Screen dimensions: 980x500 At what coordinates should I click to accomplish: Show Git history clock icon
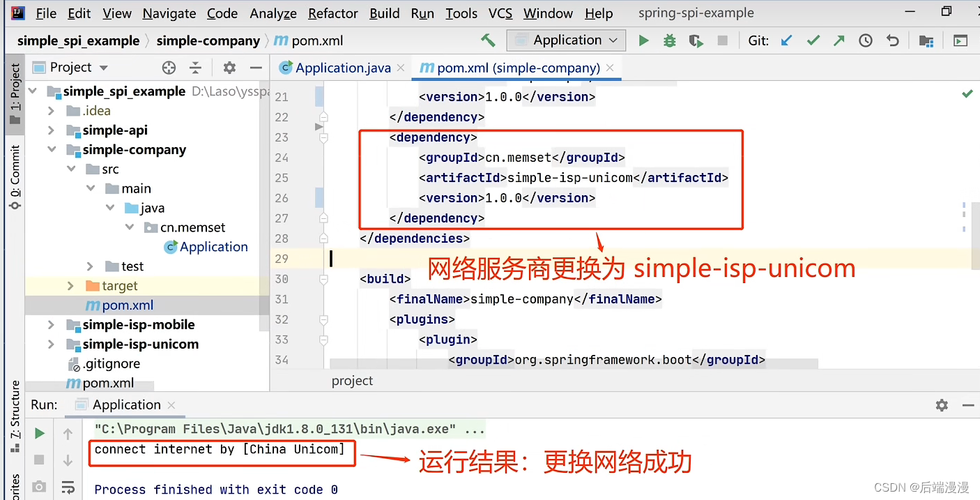tap(866, 40)
